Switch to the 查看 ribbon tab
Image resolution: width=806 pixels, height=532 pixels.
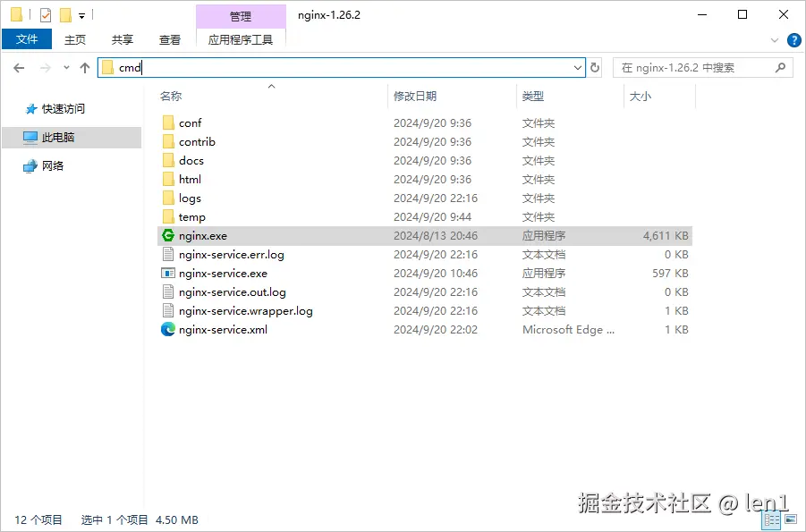tap(170, 39)
